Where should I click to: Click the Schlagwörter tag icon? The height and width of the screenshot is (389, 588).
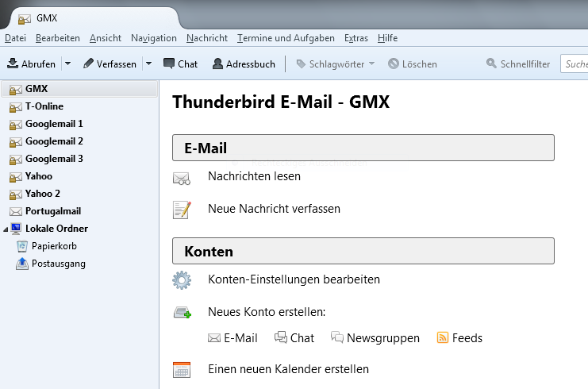tap(301, 64)
